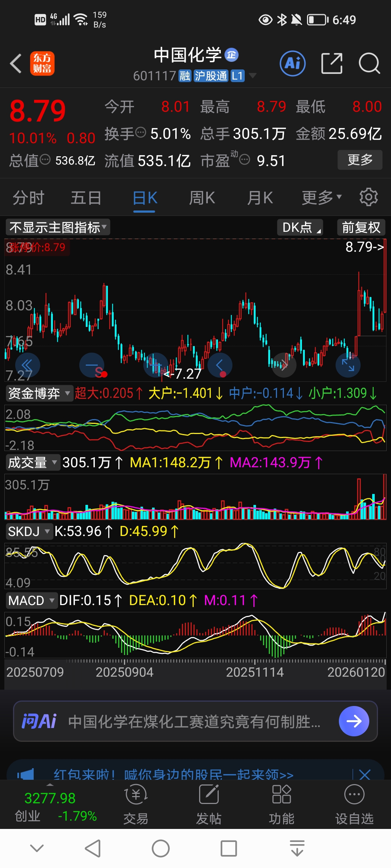This screenshot has height=868, width=391.
Task: Open stock search magnifier
Action: tap(369, 63)
